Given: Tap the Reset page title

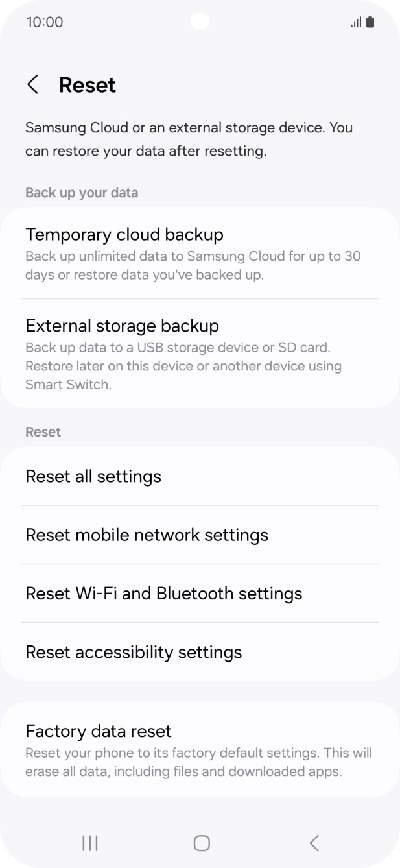Looking at the screenshot, I should tap(87, 84).
